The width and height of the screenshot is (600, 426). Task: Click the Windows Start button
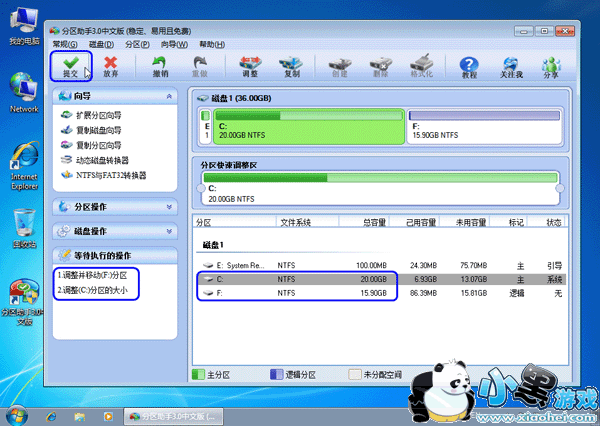pos(16,416)
